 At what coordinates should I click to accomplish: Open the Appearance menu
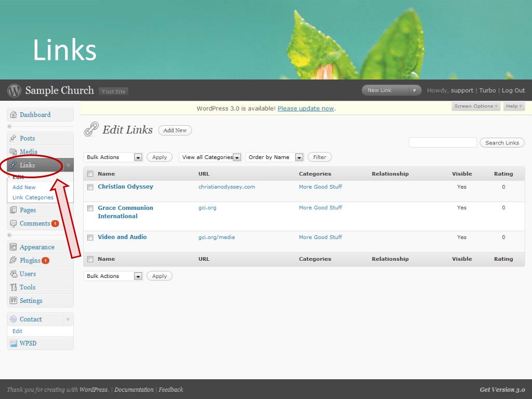[x=37, y=247]
